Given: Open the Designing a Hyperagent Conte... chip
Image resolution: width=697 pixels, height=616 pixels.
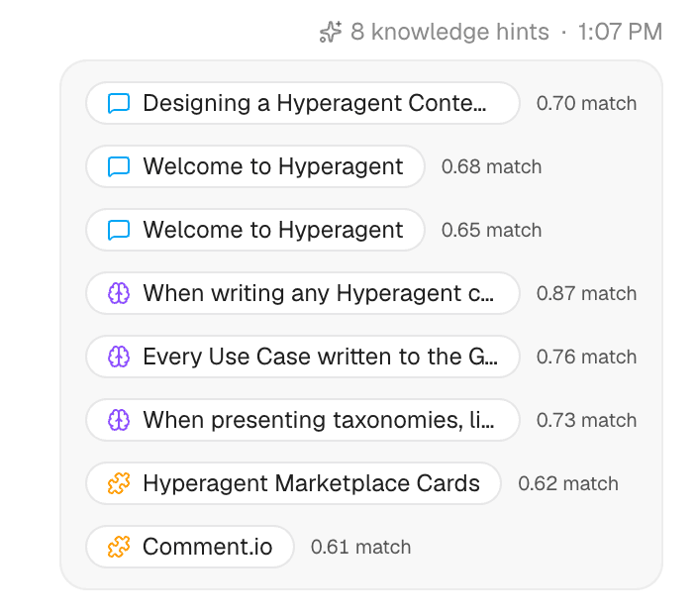Looking at the screenshot, I should click(x=303, y=103).
